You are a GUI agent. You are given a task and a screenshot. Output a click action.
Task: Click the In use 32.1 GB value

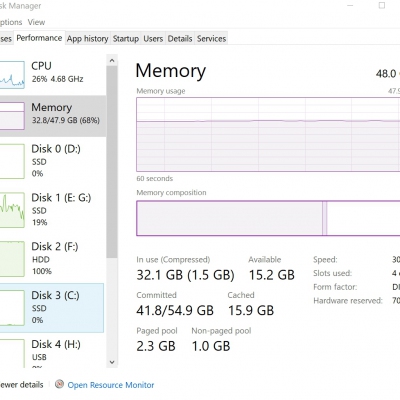pos(185,275)
